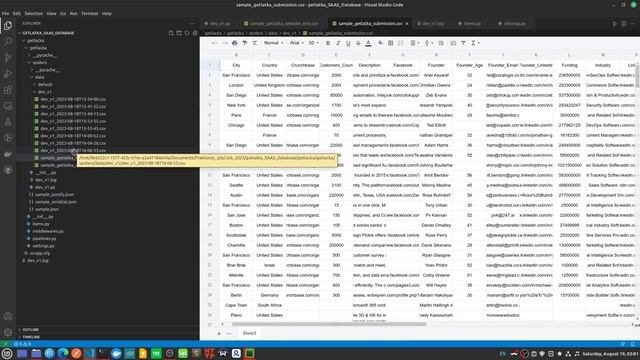Image resolution: width=640 pixels, height=360 pixels.
Task: Toggle strikethrough formatting in spreadsheet toolbar
Action: tap(358, 43)
